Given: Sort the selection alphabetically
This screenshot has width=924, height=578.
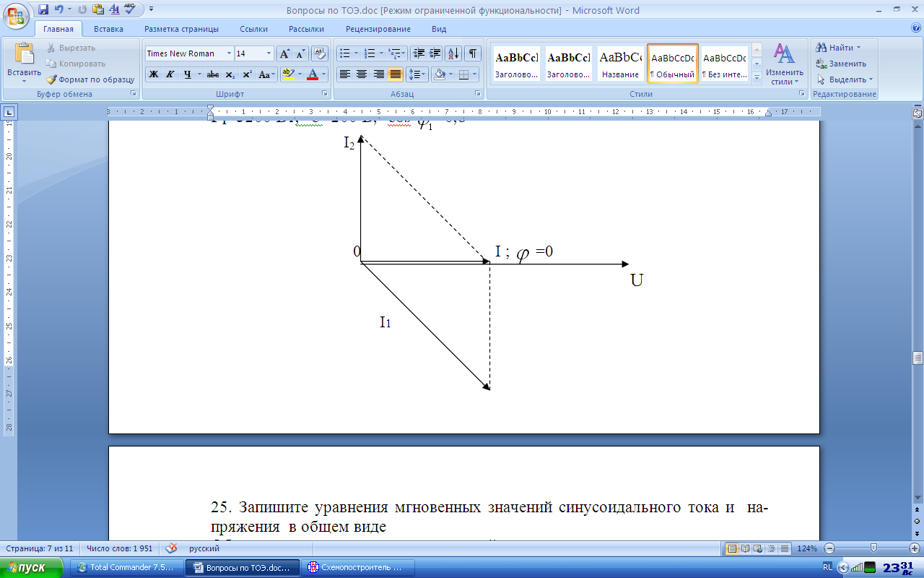Looking at the screenshot, I should coord(453,53).
